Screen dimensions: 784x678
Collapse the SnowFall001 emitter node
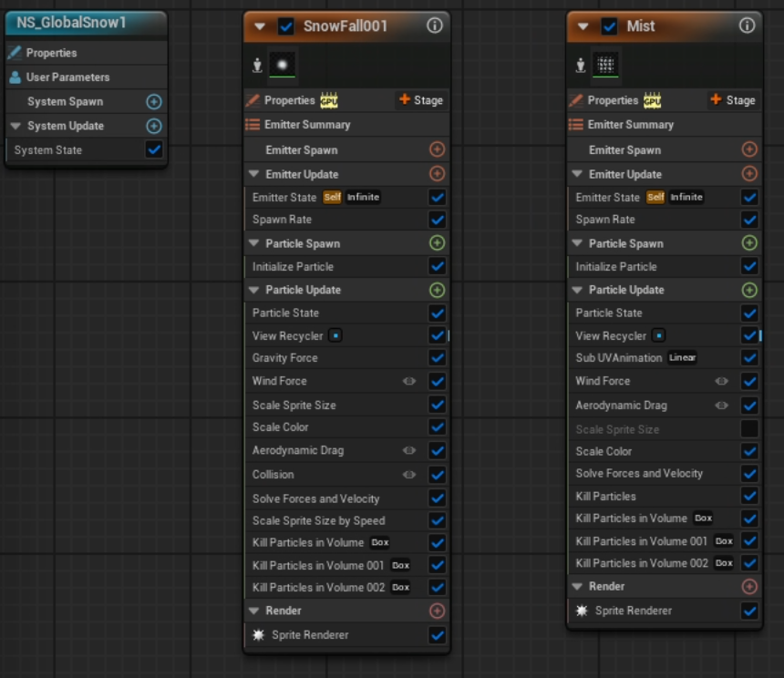point(260,26)
